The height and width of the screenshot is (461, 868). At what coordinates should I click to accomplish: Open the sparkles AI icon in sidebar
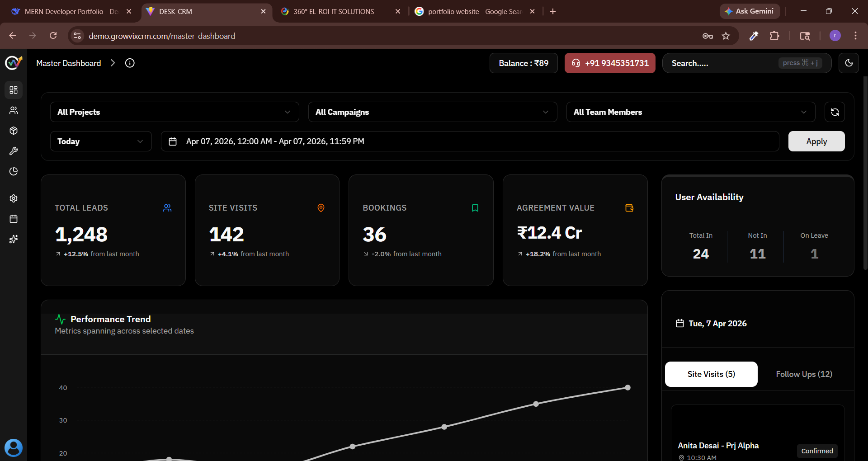(14, 239)
